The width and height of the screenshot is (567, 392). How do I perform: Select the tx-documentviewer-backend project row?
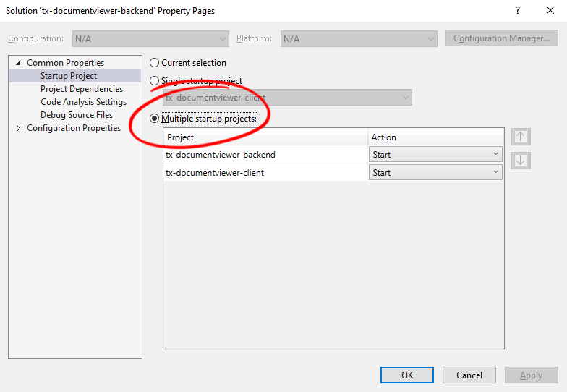[x=266, y=155]
